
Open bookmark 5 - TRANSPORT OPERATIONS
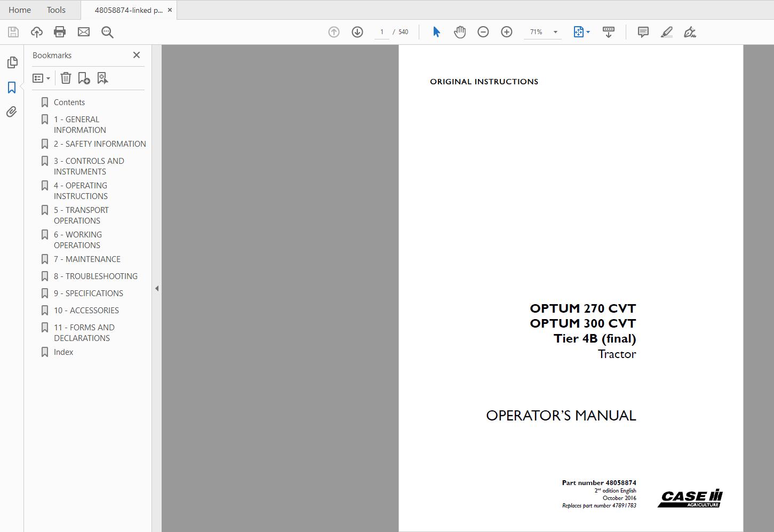point(81,216)
